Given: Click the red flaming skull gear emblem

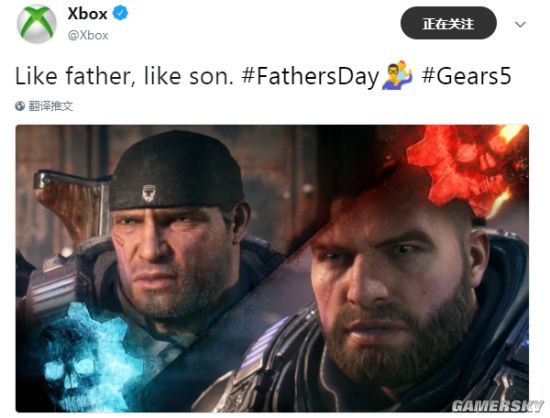Looking at the screenshot, I should tap(467, 168).
